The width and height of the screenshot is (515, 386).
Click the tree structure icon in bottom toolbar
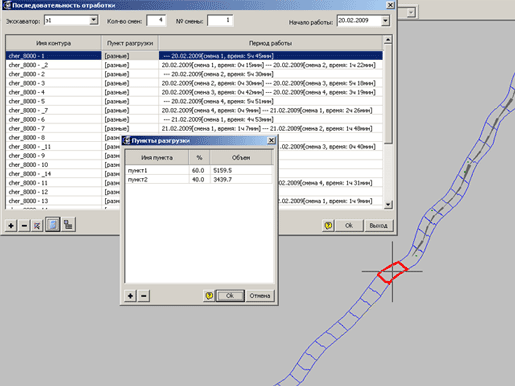pos(68,225)
